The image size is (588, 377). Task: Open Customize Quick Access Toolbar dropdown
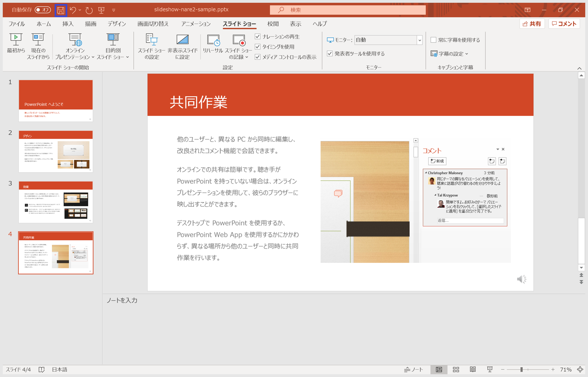114,10
